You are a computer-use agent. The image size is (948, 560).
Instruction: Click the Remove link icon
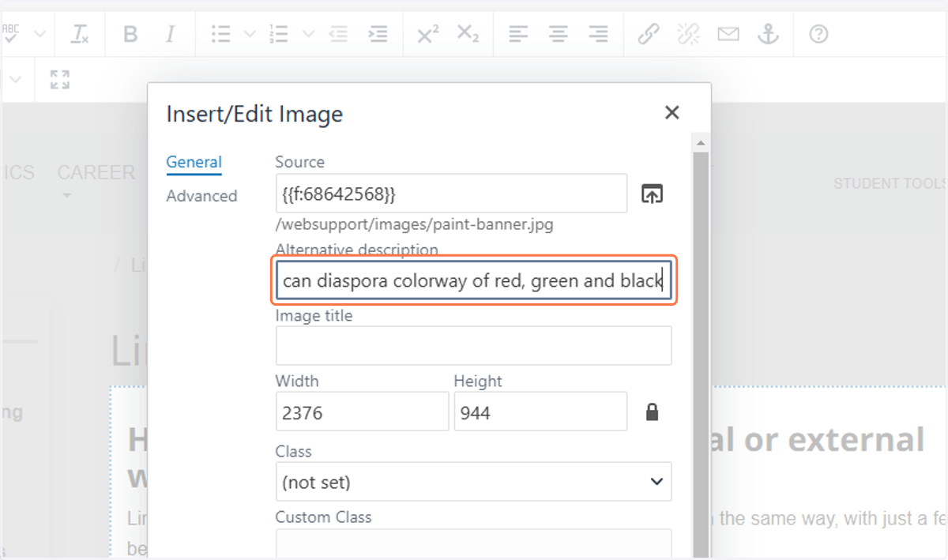[688, 34]
